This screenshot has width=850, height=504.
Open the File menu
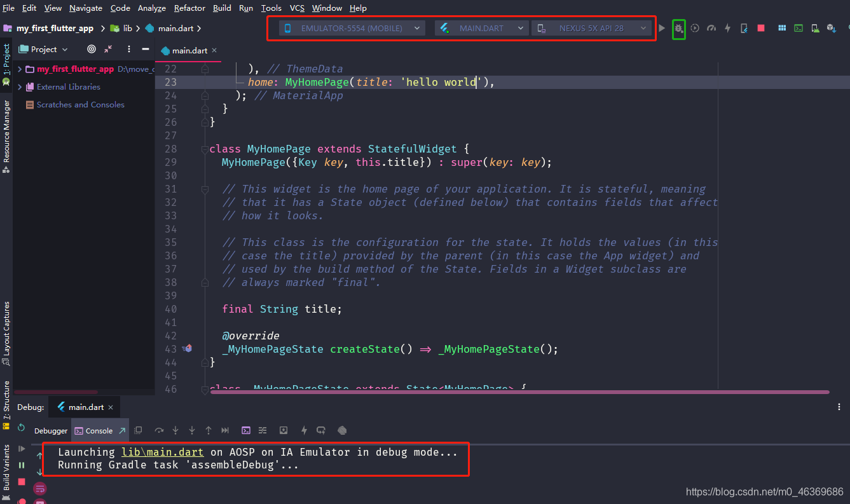[x=8, y=8]
